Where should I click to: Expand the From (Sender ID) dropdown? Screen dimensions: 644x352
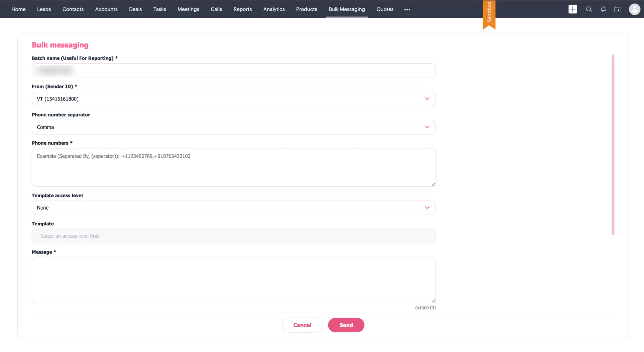click(234, 99)
